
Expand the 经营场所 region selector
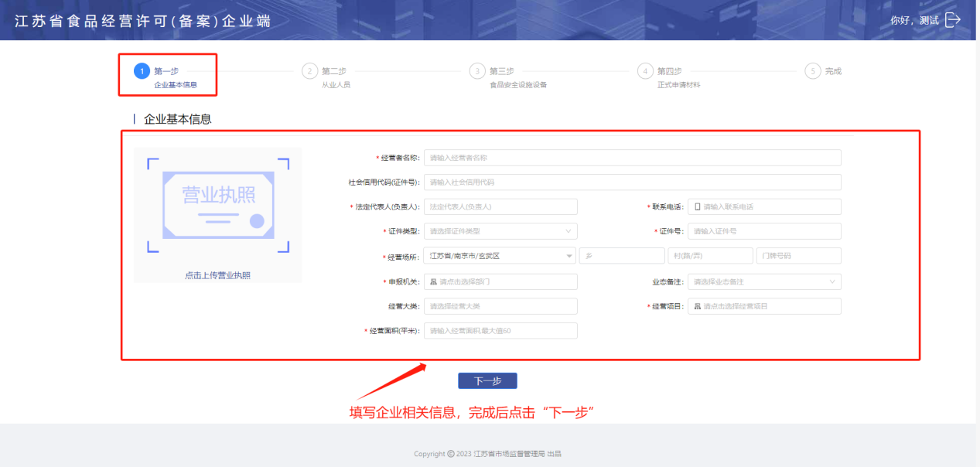coord(500,256)
